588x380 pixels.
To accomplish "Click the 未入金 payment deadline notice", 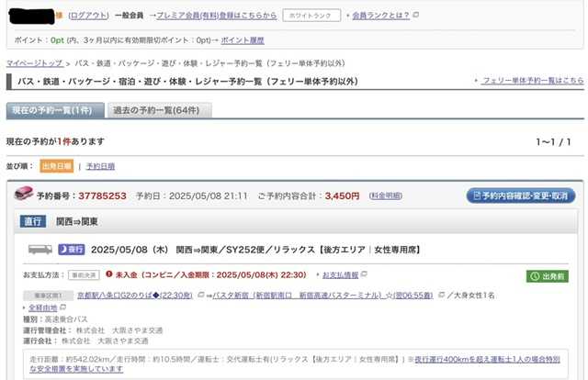I will click(x=210, y=275).
